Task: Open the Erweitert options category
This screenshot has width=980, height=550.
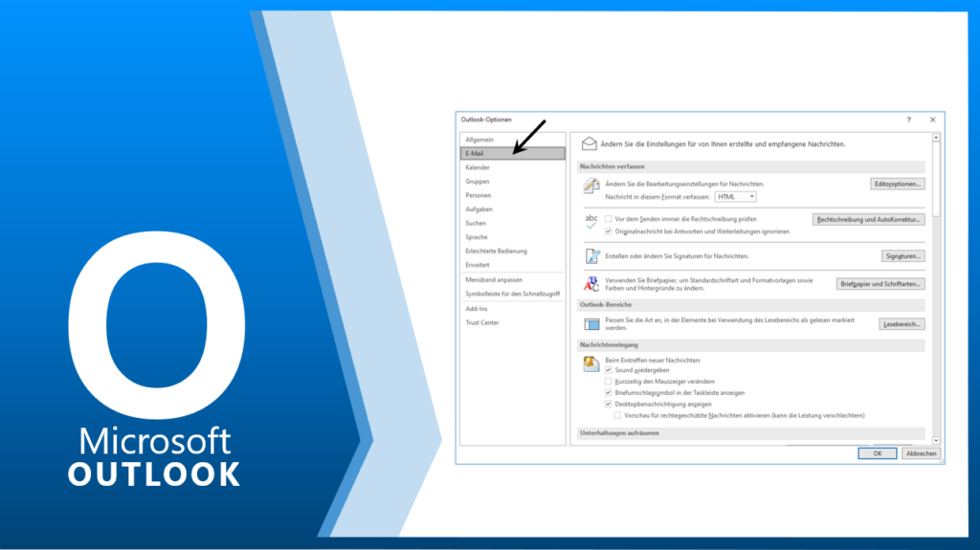Action: 513,264
